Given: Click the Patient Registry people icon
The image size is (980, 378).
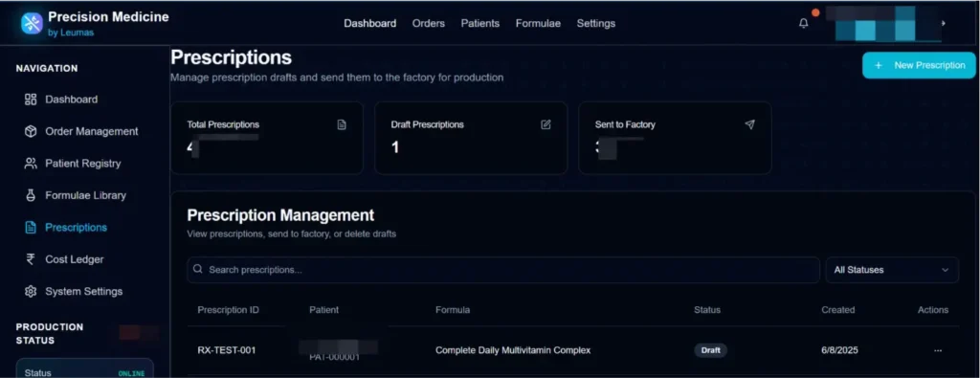Looking at the screenshot, I should [x=31, y=163].
